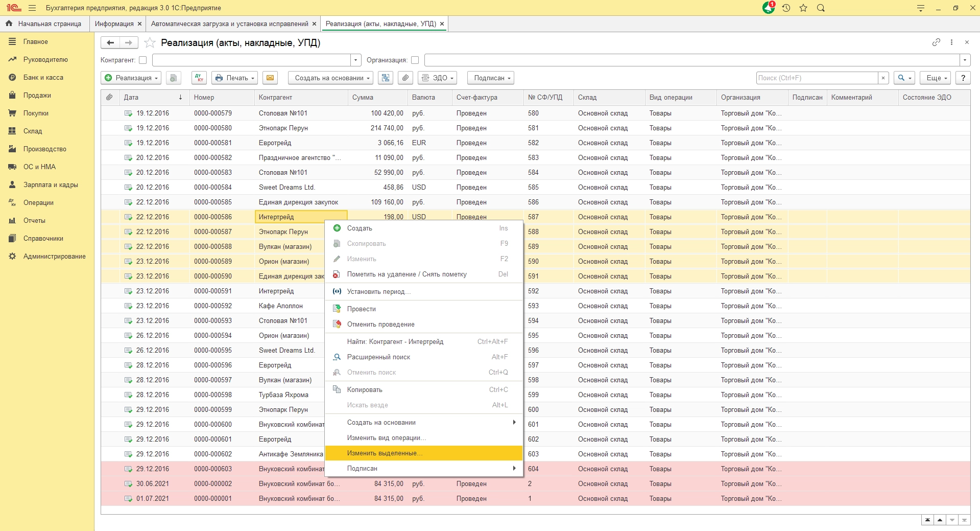Clear the search field with X

pyautogui.click(x=883, y=78)
